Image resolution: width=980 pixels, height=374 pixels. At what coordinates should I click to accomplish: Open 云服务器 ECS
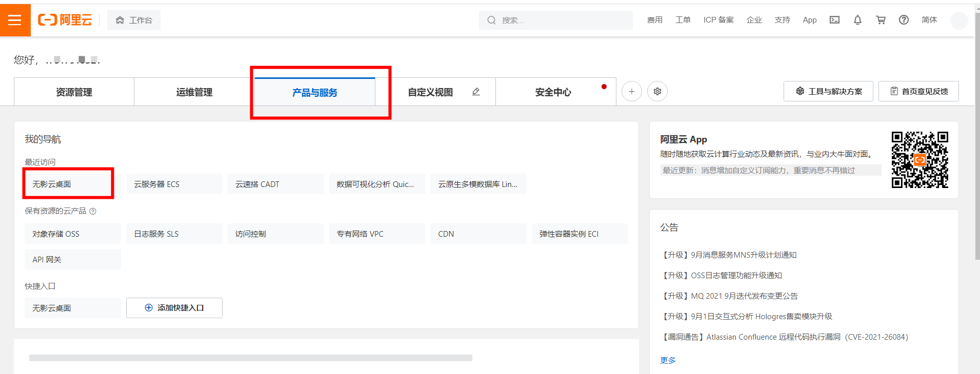(x=174, y=184)
